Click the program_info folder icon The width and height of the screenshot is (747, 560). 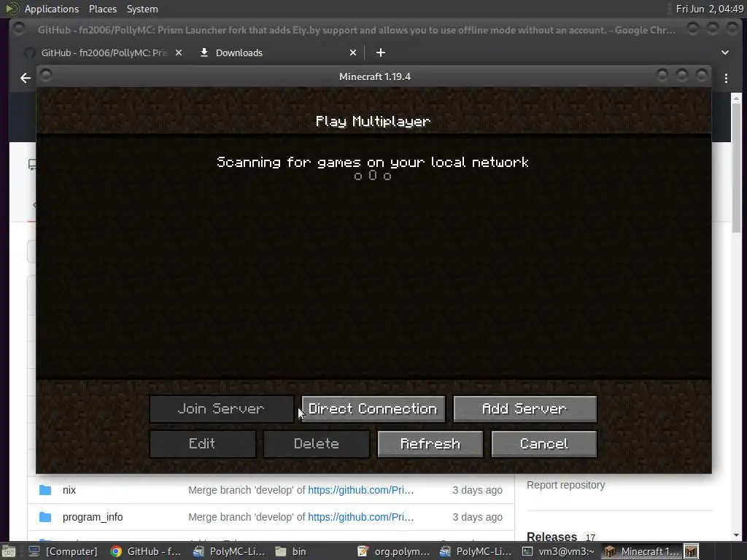pyautogui.click(x=45, y=517)
